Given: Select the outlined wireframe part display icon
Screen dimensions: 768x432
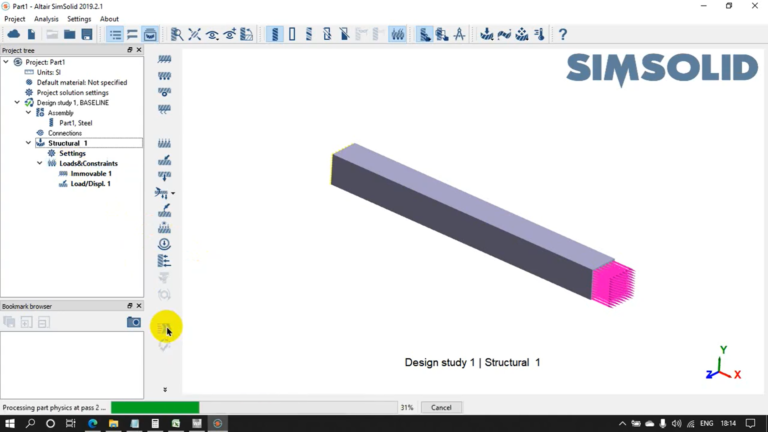Looking at the screenshot, I should pyautogui.click(x=292, y=34).
